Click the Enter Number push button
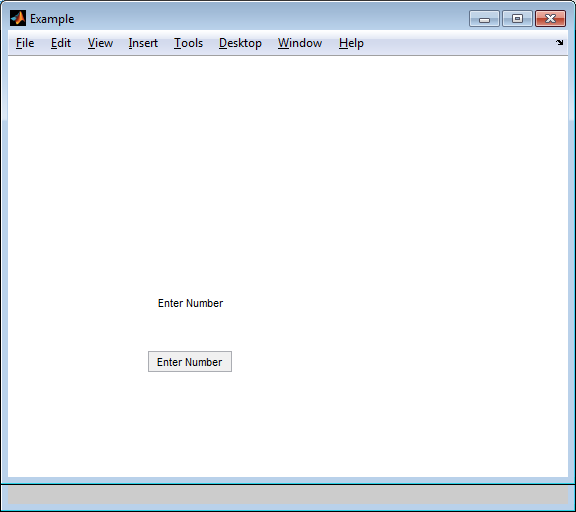 point(190,362)
